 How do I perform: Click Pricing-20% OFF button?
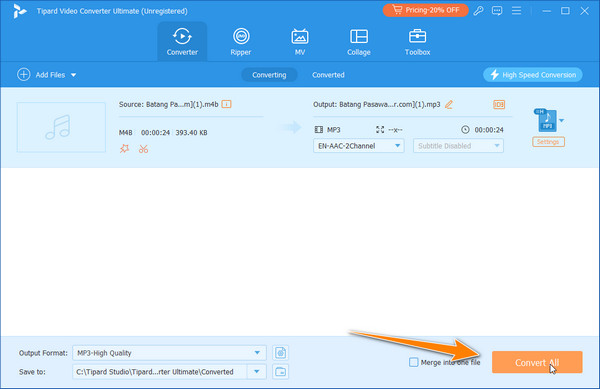[x=426, y=10]
